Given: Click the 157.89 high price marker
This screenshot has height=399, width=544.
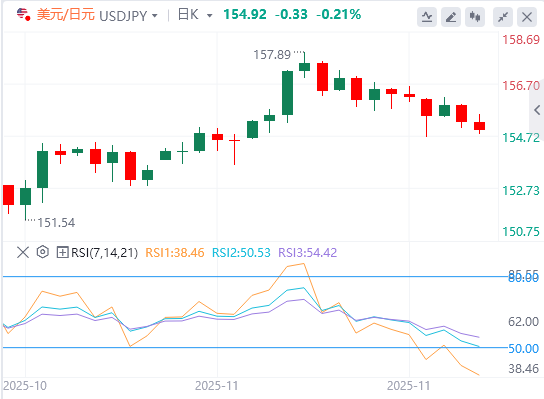Looking at the screenshot, I should pyautogui.click(x=272, y=54).
